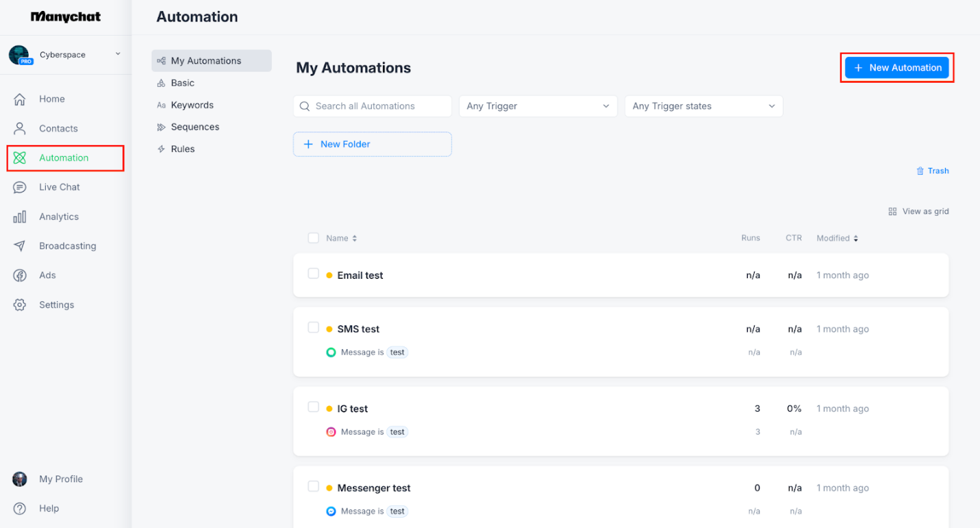The height and width of the screenshot is (528, 980).
Task: Open Help question mark icon
Action: coord(20,508)
